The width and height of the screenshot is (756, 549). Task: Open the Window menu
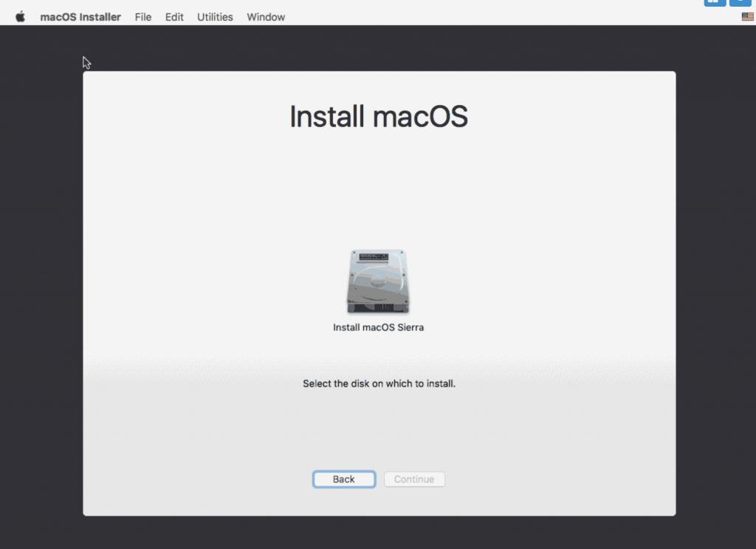(266, 17)
